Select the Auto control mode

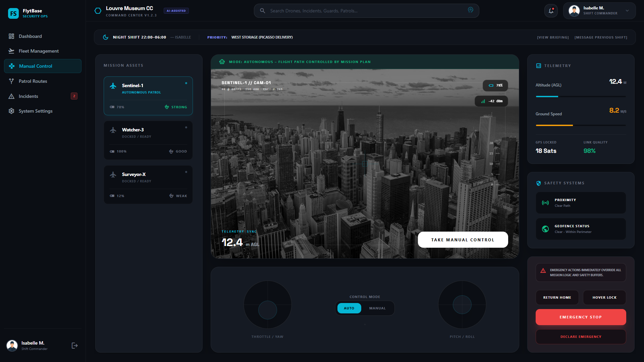pos(349,308)
